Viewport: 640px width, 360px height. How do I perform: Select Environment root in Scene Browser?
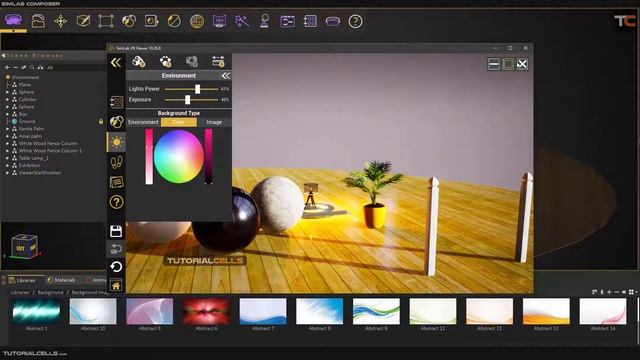(x=25, y=77)
